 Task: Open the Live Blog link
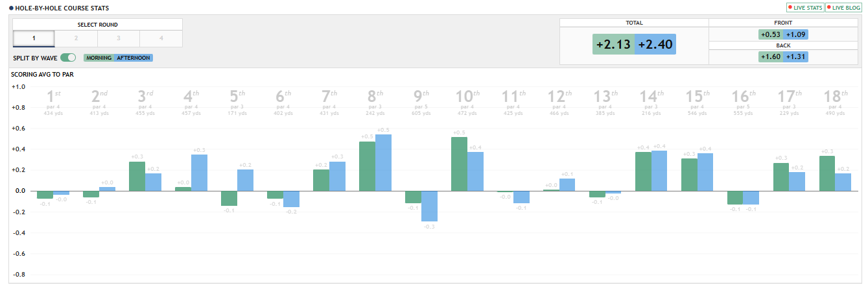(843, 8)
